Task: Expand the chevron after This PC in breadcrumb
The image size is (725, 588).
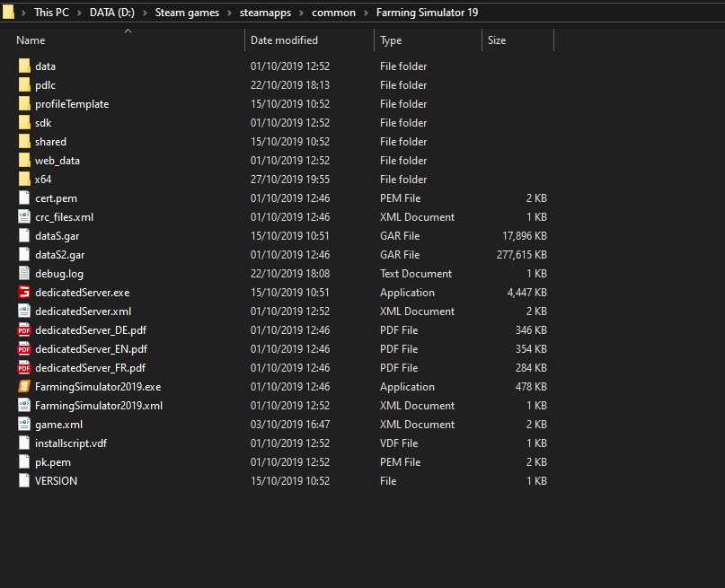Action: (x=83, y=13)
